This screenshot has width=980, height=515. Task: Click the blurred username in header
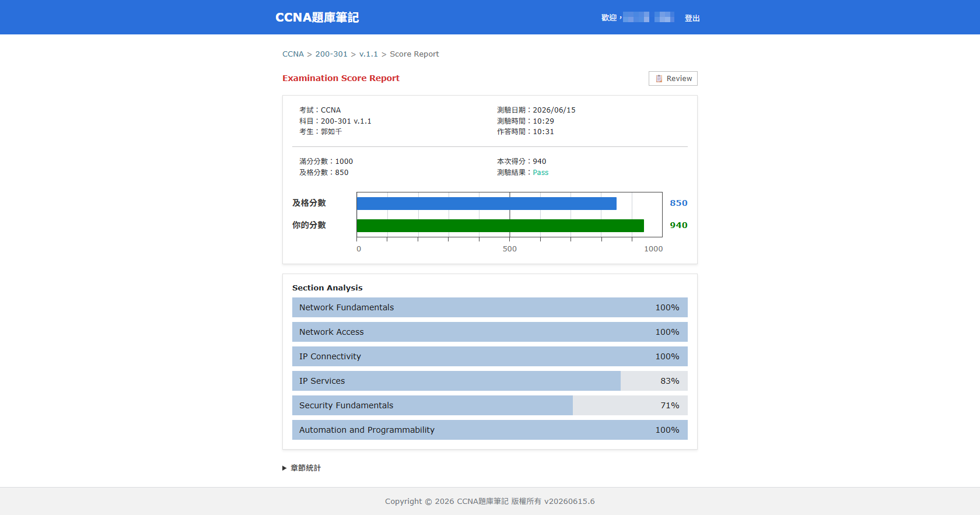[649, 17]
